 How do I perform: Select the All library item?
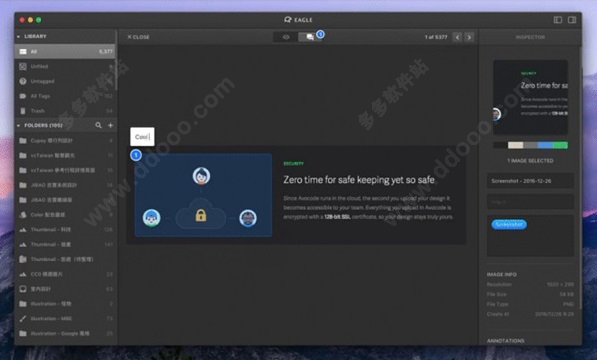coord(65,51)
